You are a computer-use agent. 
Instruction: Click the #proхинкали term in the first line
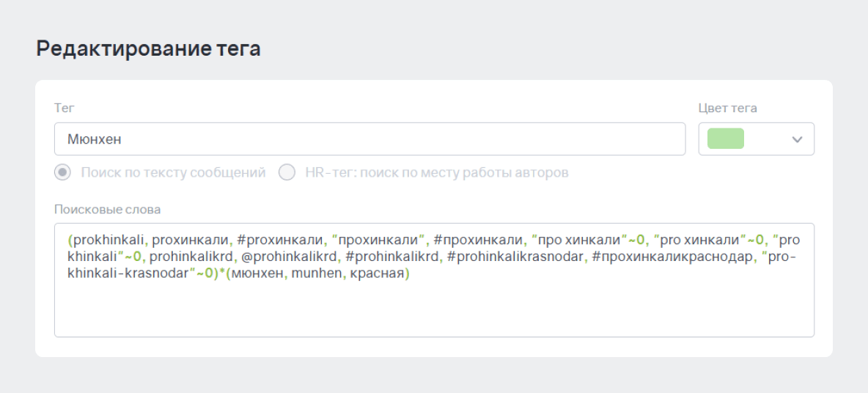[x=279, y=240]
